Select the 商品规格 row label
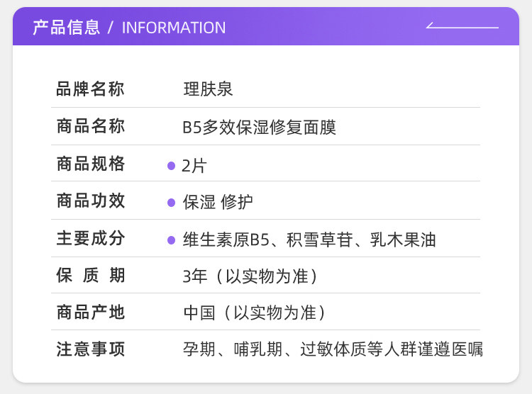532x394 pixels. (x=91, y=164)
